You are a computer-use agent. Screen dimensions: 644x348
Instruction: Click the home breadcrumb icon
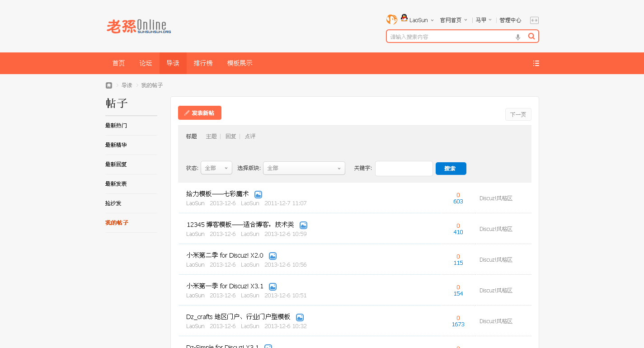click(109, 85)
